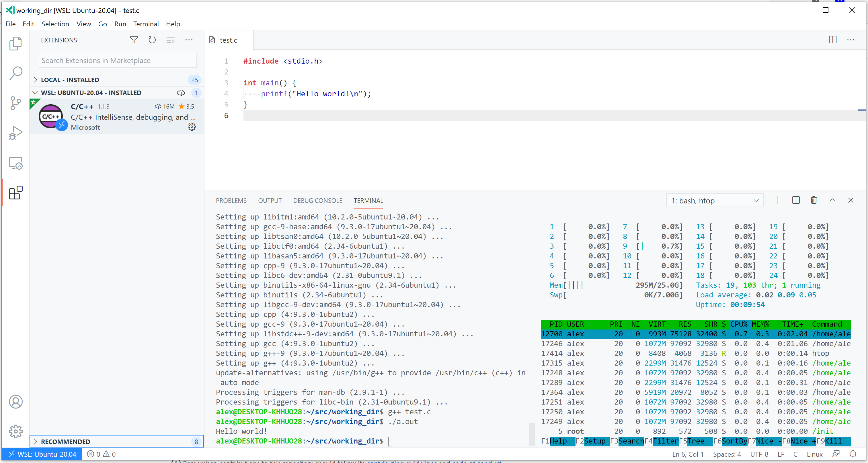
Task: Create a new terminal with the plus icon
Action: click(777, 200)
